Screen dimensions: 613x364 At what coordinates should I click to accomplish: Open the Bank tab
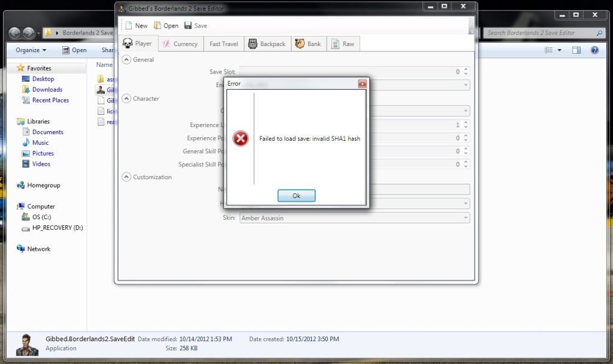309,44
